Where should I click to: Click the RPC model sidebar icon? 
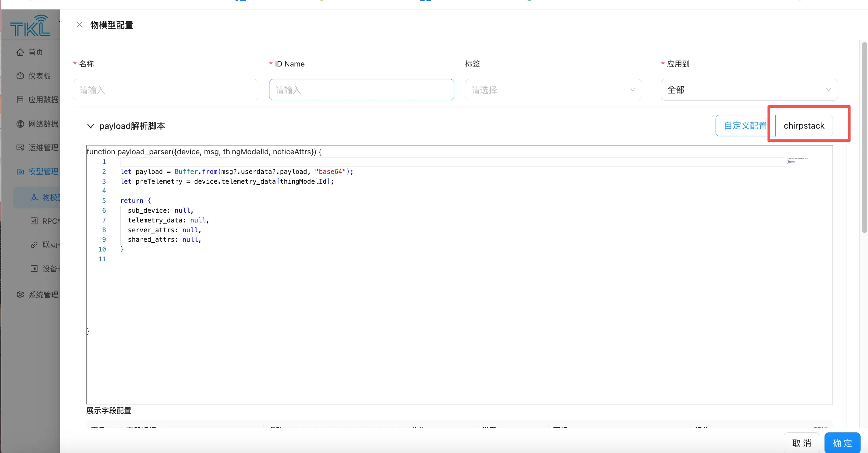pyautogui.click(x=34, y=221)
